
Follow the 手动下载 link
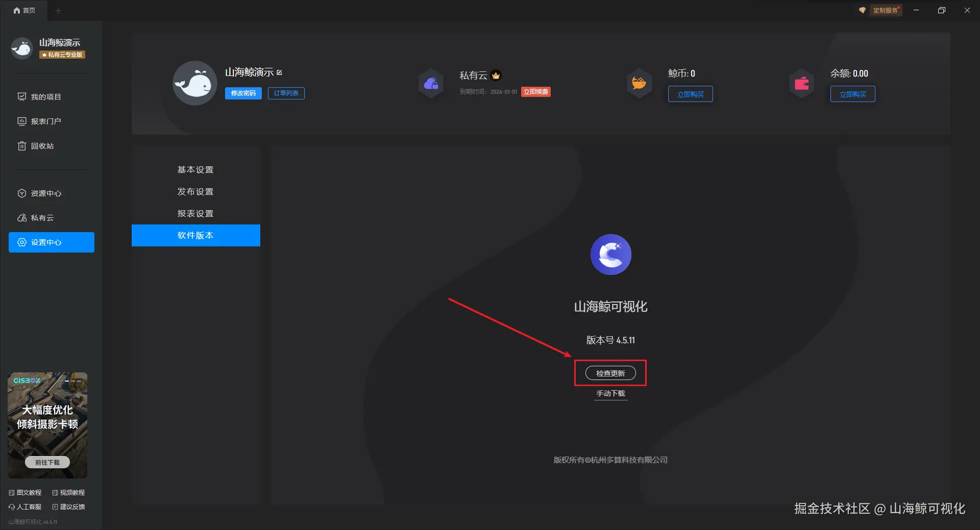coord(611,394)
